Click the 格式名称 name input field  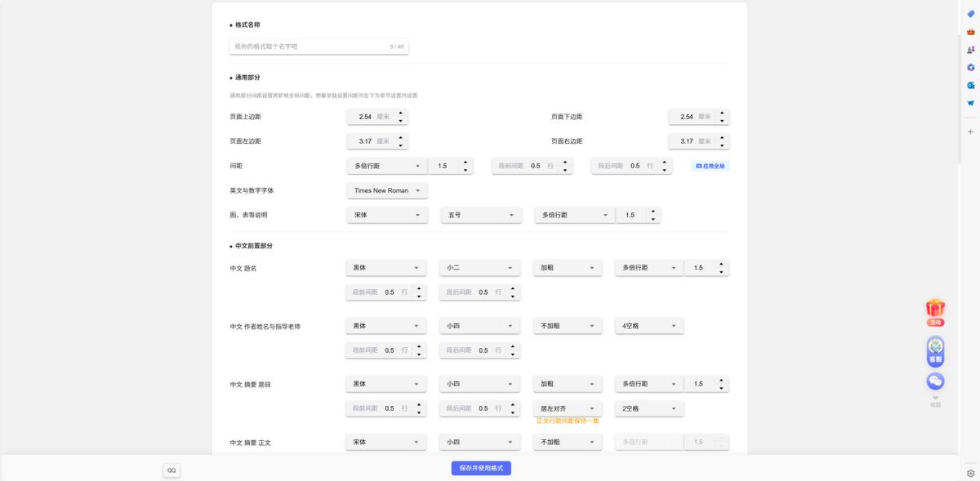click(x=318, y=46)
